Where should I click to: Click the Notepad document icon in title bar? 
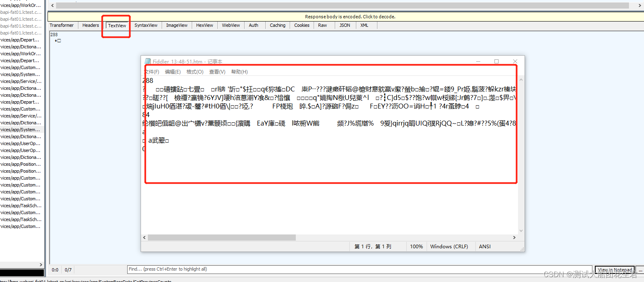pos(147,61)
